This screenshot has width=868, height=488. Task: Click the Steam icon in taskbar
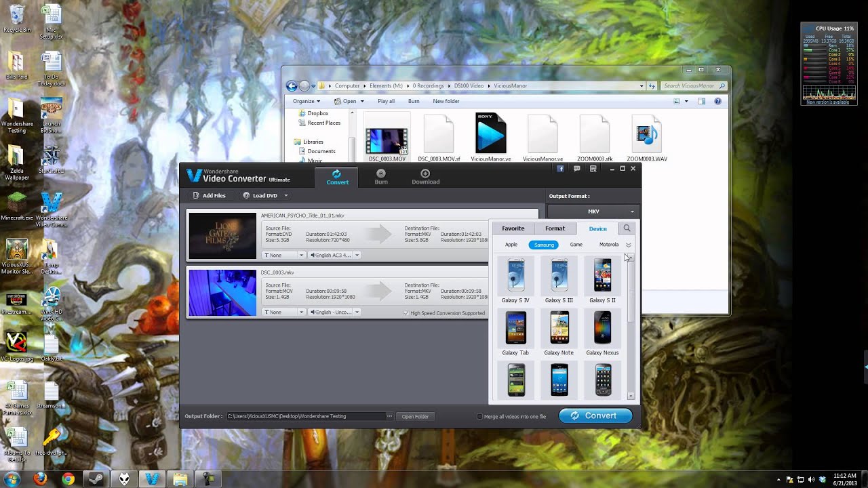[x=96, y=479]
